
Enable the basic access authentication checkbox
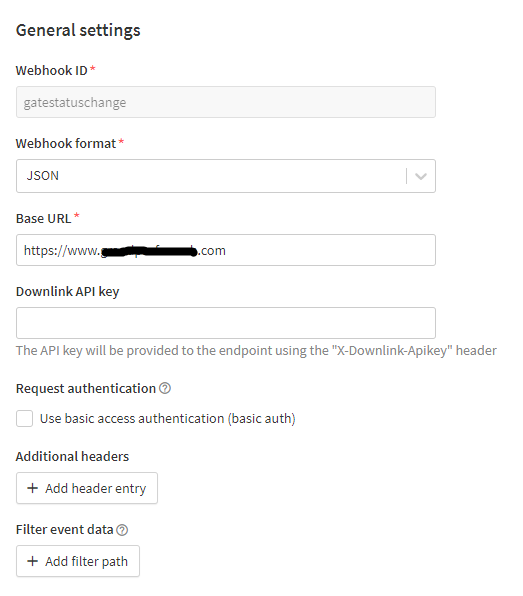click(24, 418)
